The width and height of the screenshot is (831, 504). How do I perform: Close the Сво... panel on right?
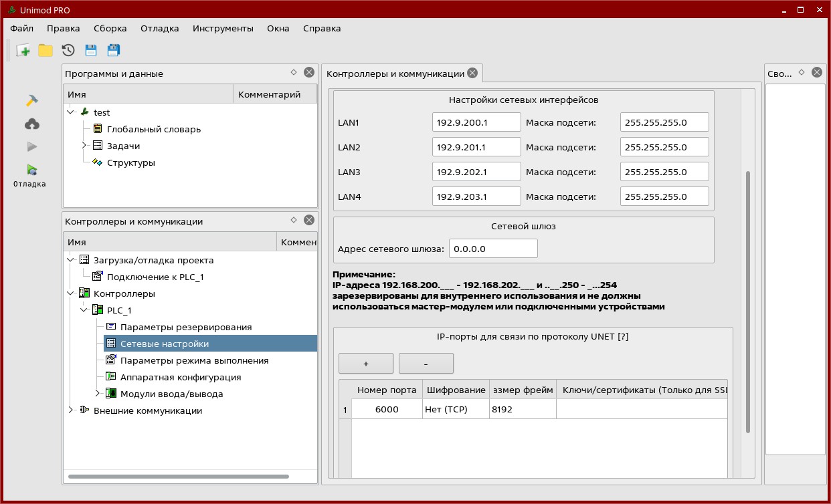point(817,72)
